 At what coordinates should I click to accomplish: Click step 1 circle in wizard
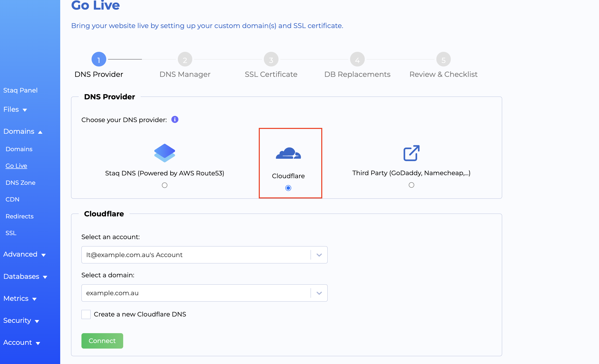[99, 59]
